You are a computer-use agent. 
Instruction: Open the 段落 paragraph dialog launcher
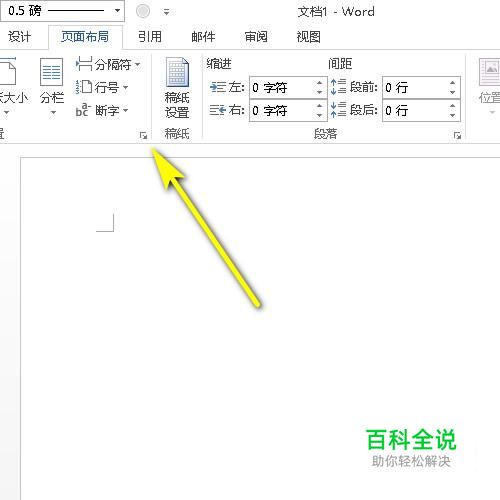(457, 135)
